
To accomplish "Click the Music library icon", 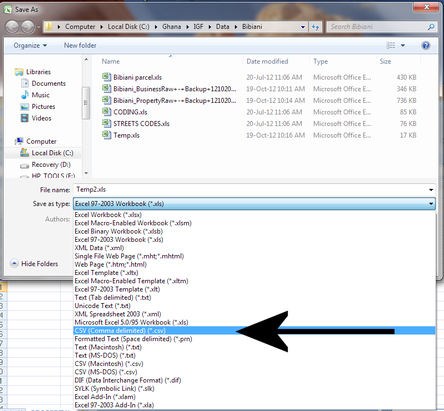I will (x=25, y=95).
